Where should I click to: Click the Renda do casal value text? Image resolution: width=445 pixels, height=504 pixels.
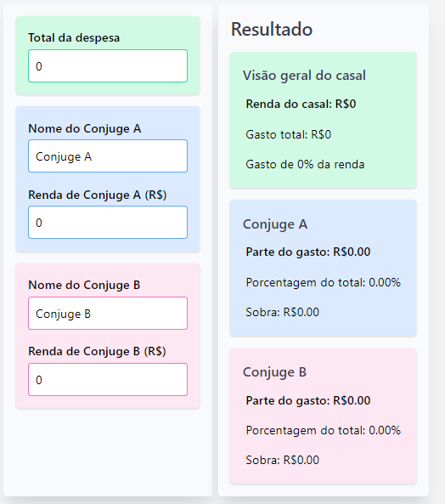301,105
